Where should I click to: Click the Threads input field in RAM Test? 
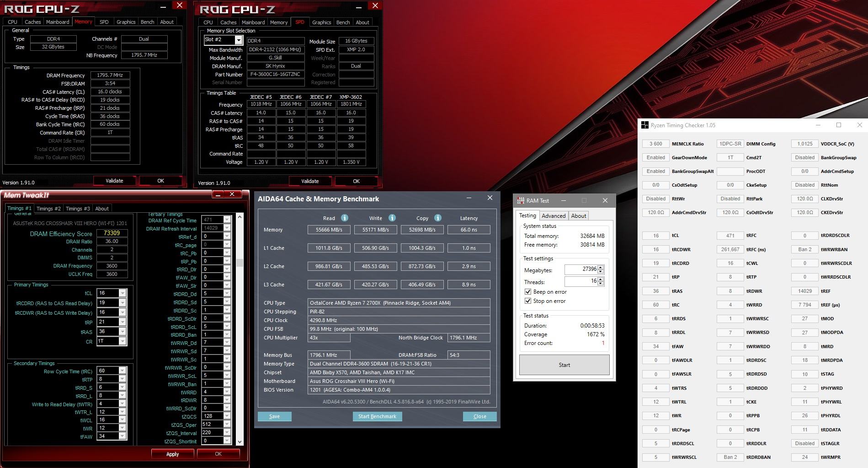point(581,281)
